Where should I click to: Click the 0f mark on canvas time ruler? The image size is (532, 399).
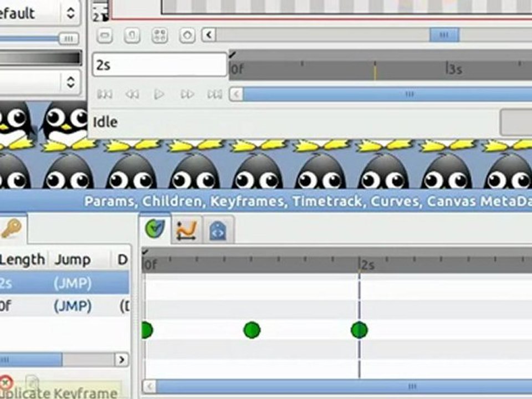pyautogui.click(x=237, y=69)
